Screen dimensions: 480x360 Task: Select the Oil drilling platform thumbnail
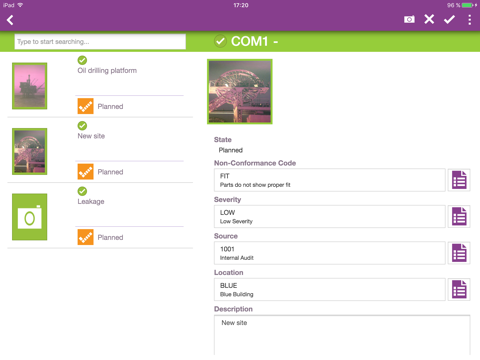[x=30, y=86]
